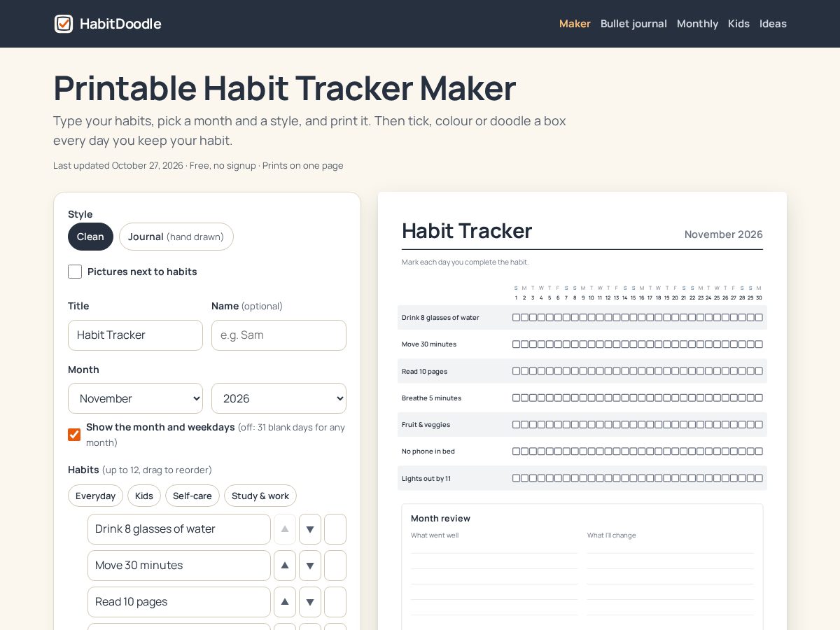Move 'Move 30 minutes' habit up
The height and width of the screenshot is (630, 840).
point(285,566)
